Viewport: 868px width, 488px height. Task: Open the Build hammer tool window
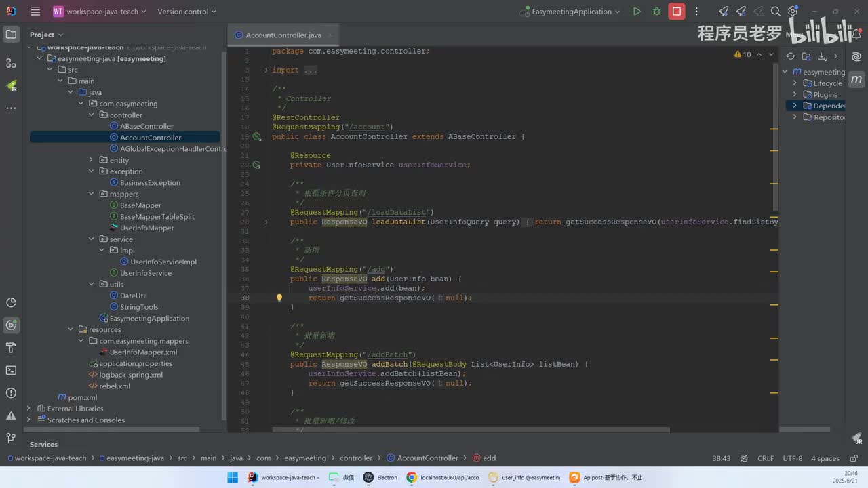click(11, 348)
